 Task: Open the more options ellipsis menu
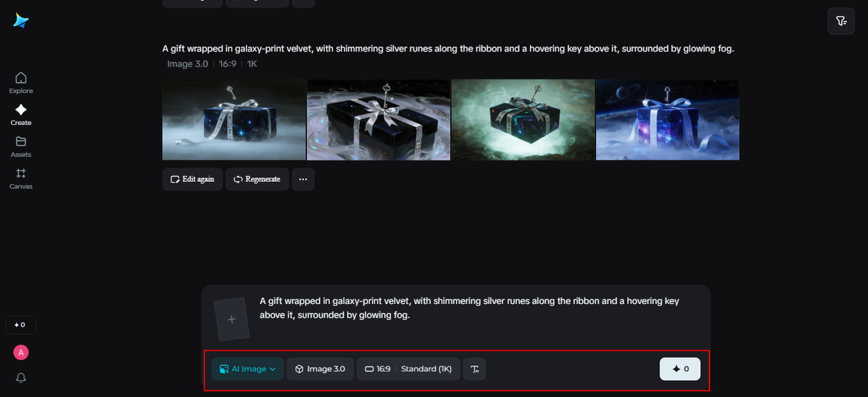(303, 179)
